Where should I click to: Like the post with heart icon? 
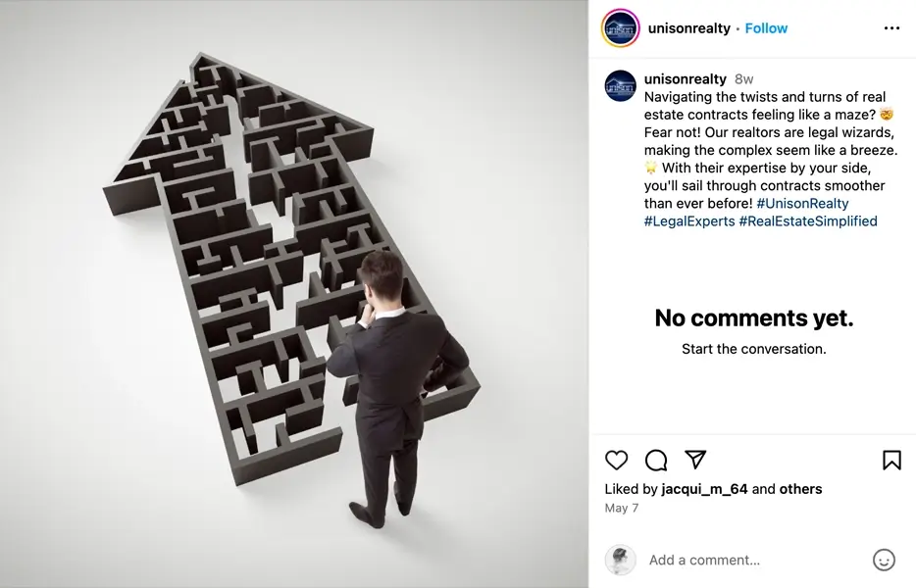(616, 461)
